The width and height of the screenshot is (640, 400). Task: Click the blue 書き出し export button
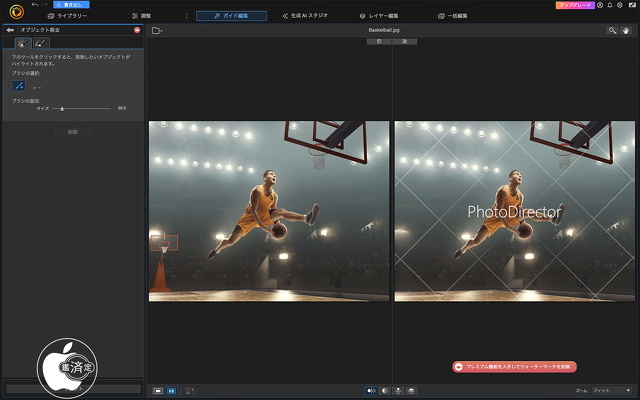point(71,4)
